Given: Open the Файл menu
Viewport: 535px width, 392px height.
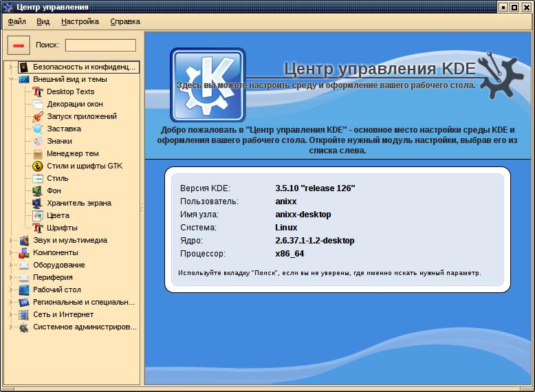Looking at the screenshot, I should coord(17,21).
